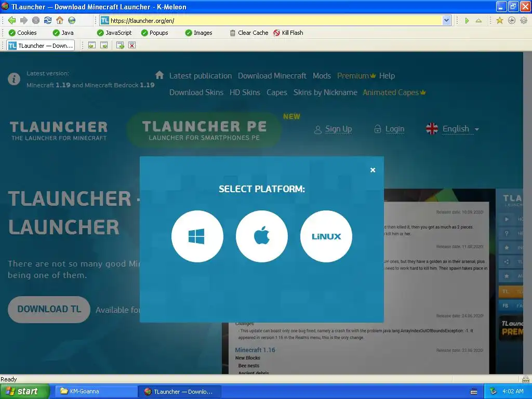The width and height of the screenshot is (532, 399).
Task: Click the TL site icon in URL bar
Action: point(105,20)
